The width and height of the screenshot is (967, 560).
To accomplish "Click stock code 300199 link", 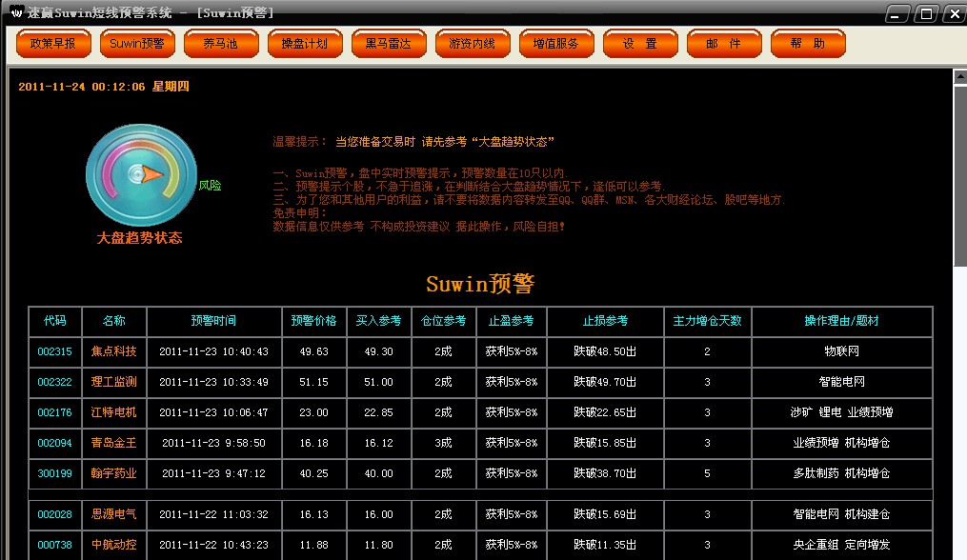I will (x=55, y=473).
